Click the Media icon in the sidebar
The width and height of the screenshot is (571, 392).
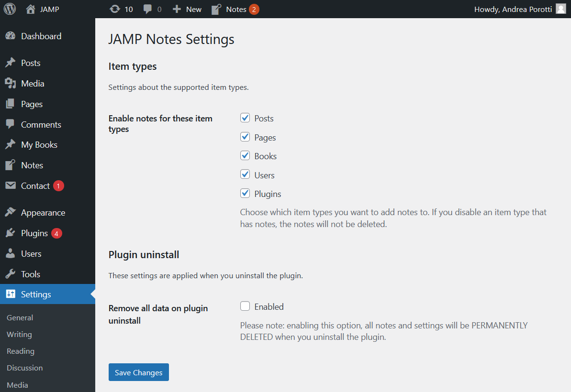pos(11,83)
